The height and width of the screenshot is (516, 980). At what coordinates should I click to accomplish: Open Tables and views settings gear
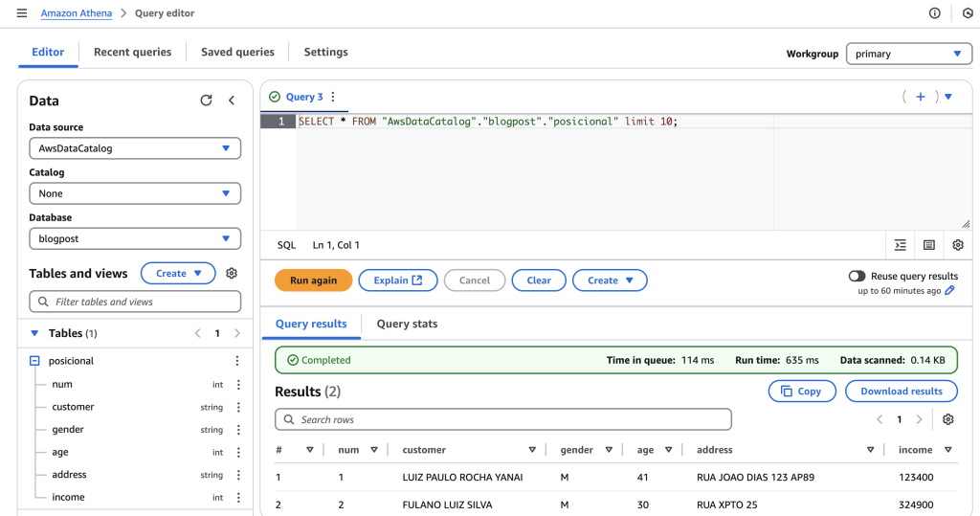232,274
